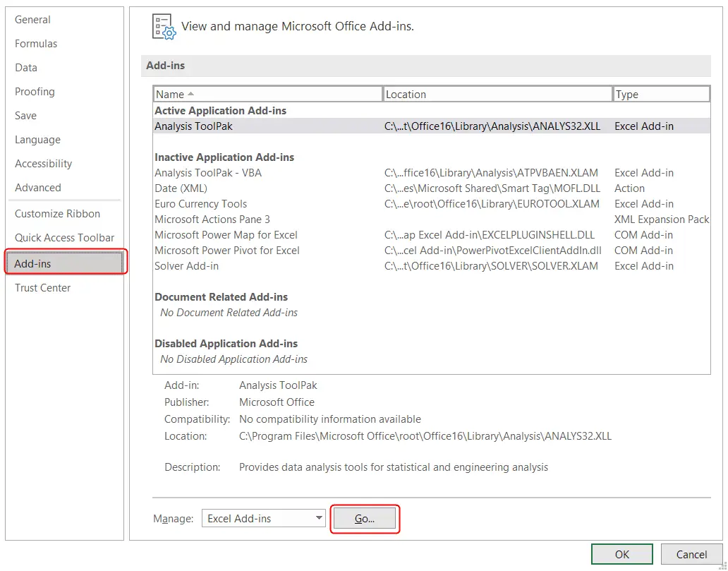Open the Accessibility options category
Image resolution: width=728 pixels, height=571 pixels.
43,164
